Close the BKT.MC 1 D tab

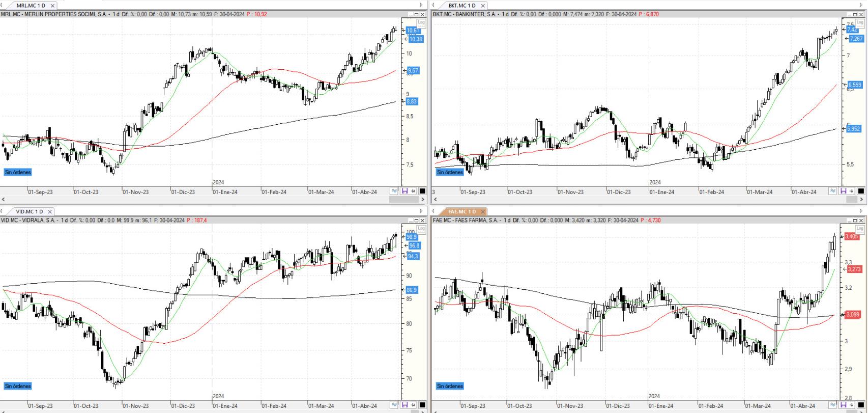tap(483, 6)
